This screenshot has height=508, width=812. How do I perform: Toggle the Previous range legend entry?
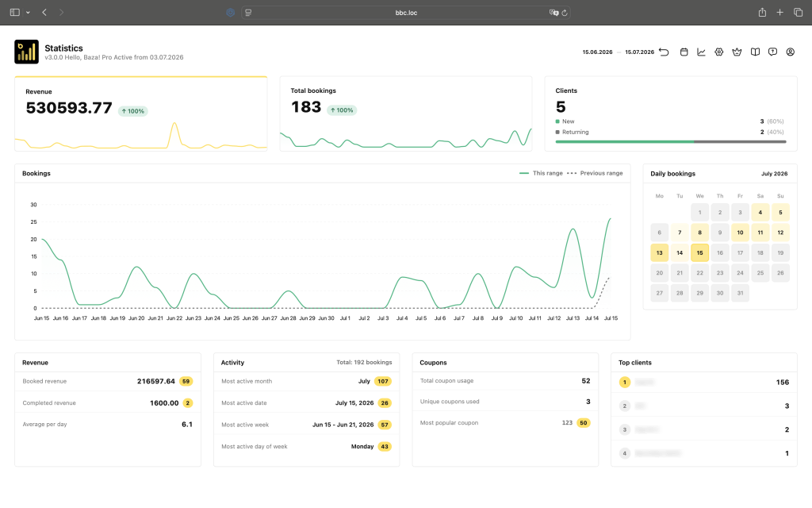point(595,173)
